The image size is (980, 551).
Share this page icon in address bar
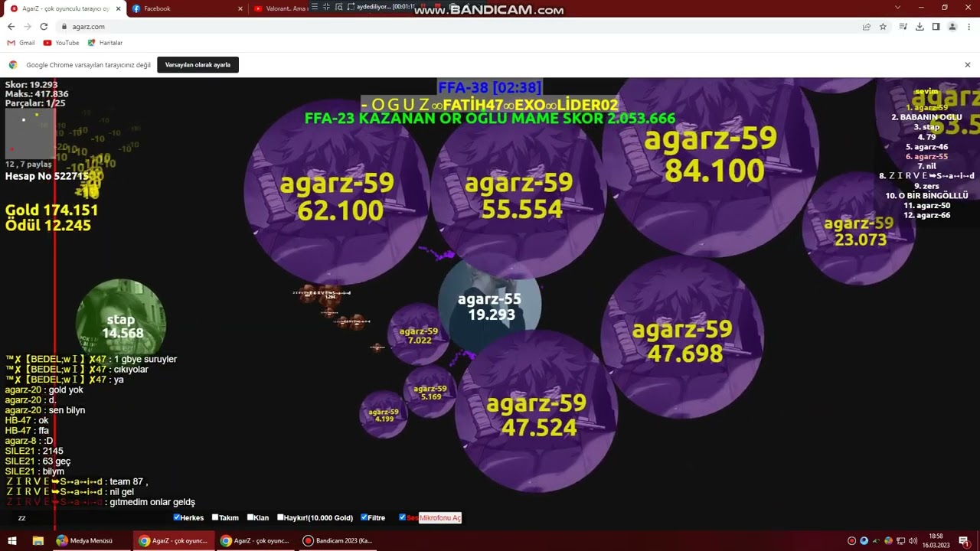(x=867, y=26)
